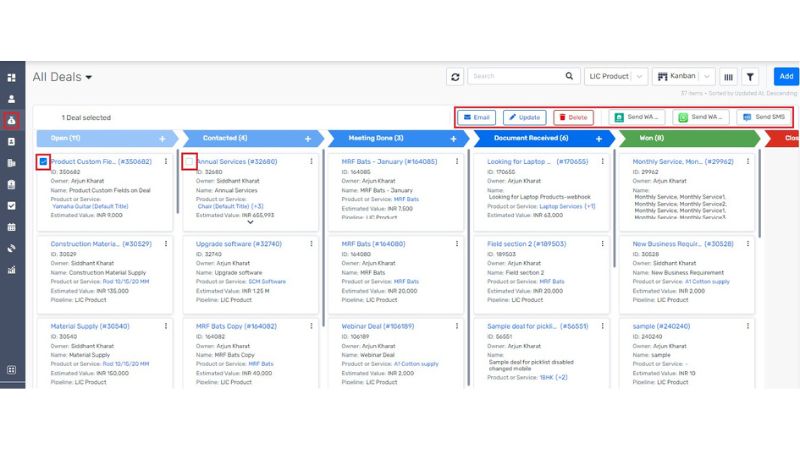Open the Sample deal for pickli... (#56551) link
The width and height of the screenshot is (800, 450).
(x=537, y=326)
